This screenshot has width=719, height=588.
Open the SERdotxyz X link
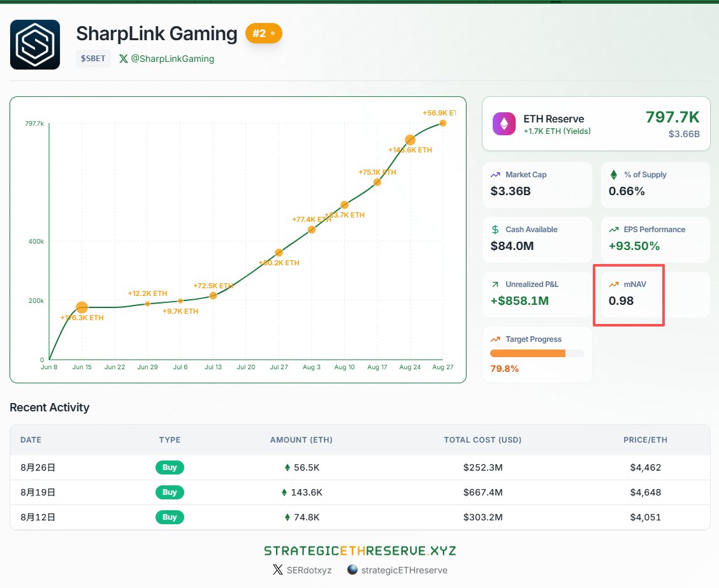[309, 570]
